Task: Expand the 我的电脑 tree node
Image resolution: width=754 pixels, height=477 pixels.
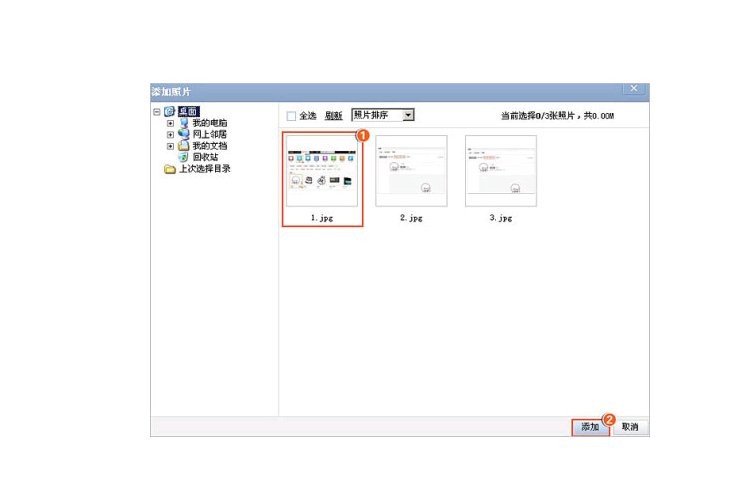Action: pos(170,123)
